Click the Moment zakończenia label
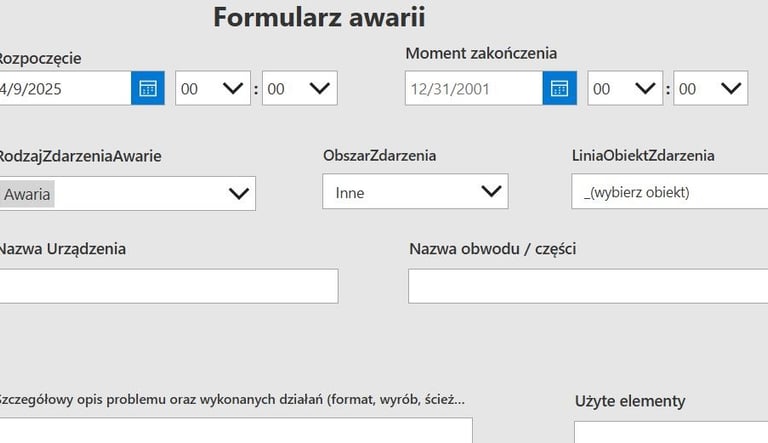 pos(481,53)
